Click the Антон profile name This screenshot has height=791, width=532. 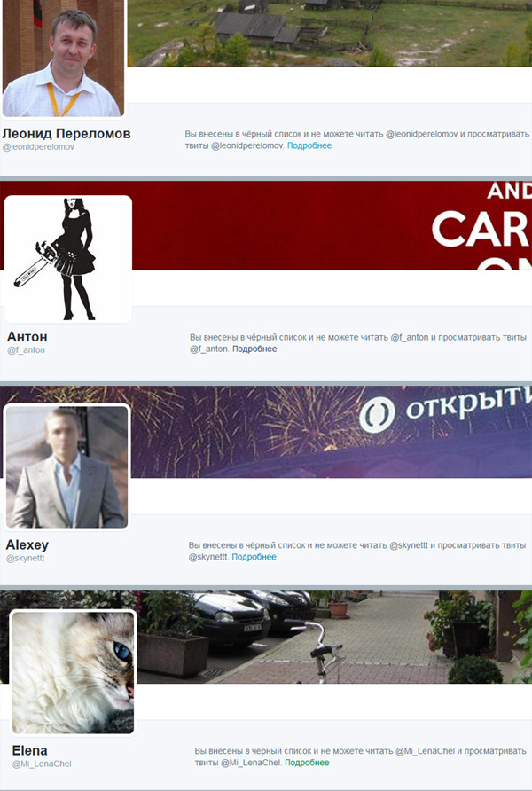[27, 337]
